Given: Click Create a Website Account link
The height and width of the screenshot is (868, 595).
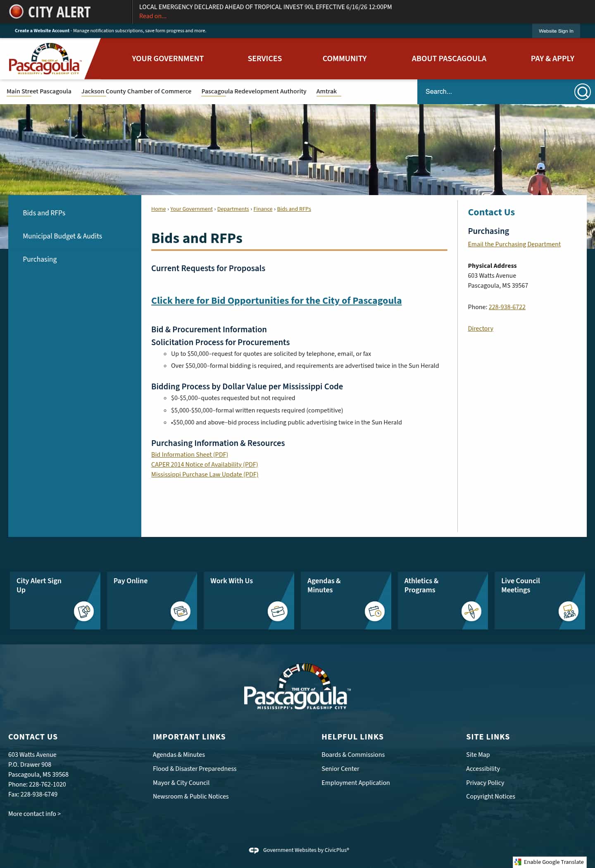Looking at the screenshot, I should [42, 31].
